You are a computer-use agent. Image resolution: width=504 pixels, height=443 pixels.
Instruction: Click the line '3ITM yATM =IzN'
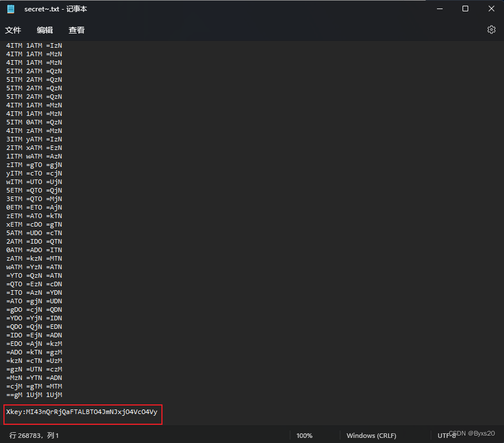(x=34, y=139)
